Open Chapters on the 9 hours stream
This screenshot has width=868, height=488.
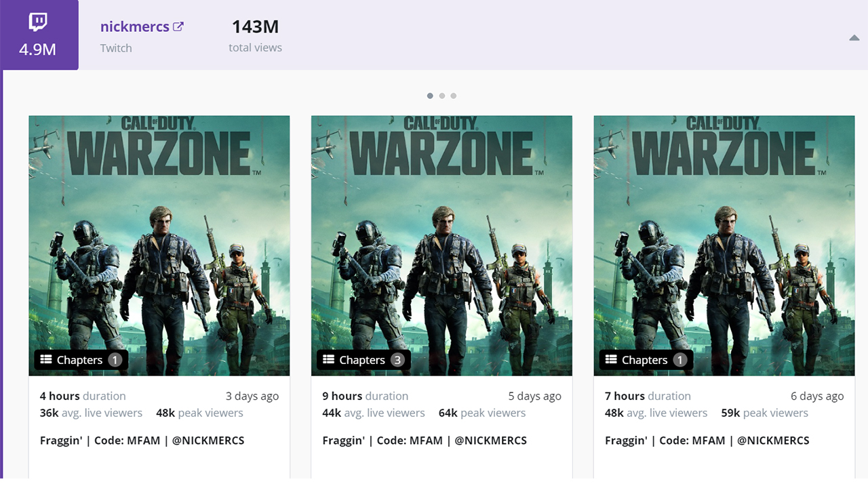[x=362, y=360]
